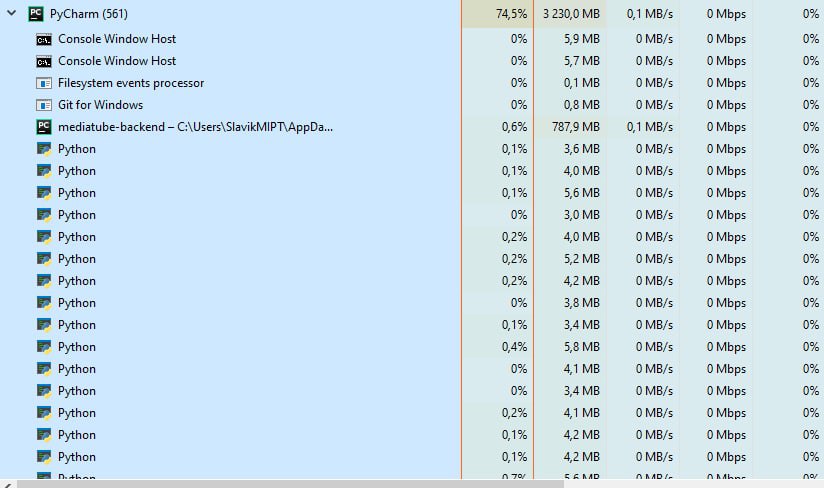This screenshot has height=488, width=824.
Task: Click Python icon in the 0% 4,1 MB row
Action: click(44, 369)
